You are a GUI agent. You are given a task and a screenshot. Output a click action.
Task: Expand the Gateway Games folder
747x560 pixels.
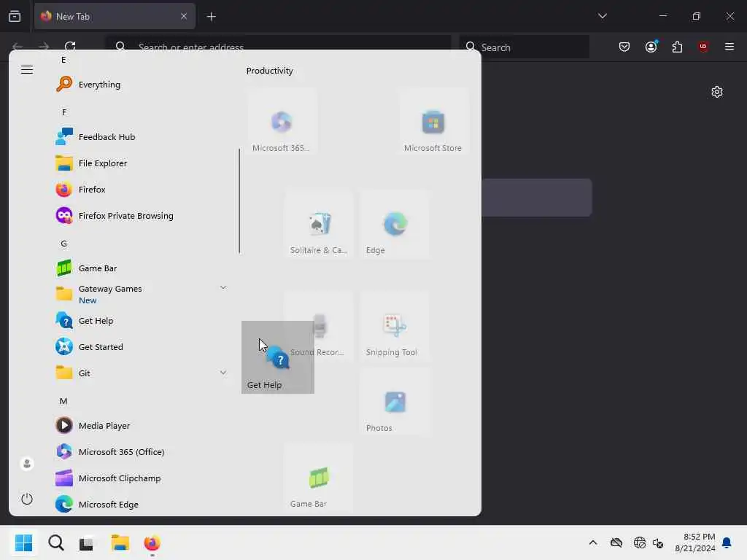[223, 287]
